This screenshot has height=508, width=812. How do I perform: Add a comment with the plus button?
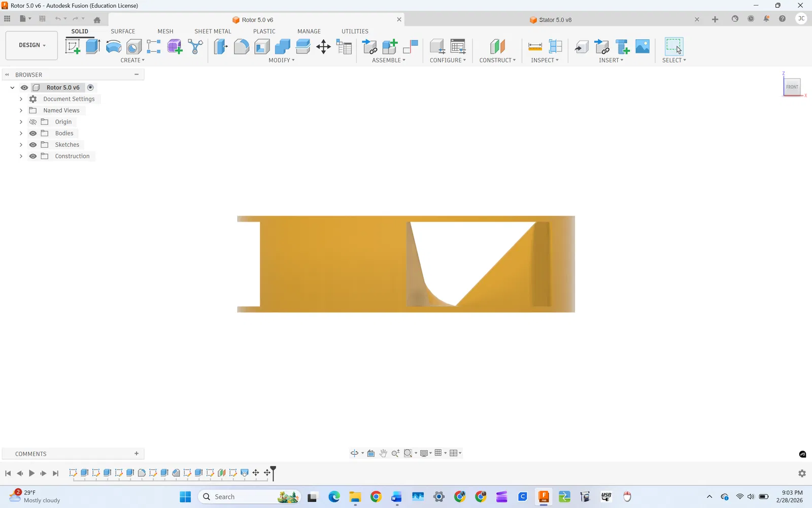[137, 454]
